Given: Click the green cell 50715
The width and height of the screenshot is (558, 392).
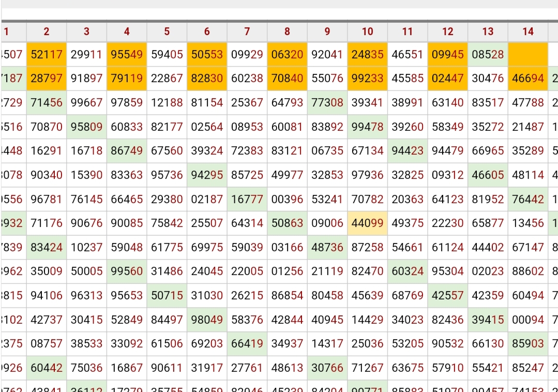Looking at the screenshot, I should 167,296.
